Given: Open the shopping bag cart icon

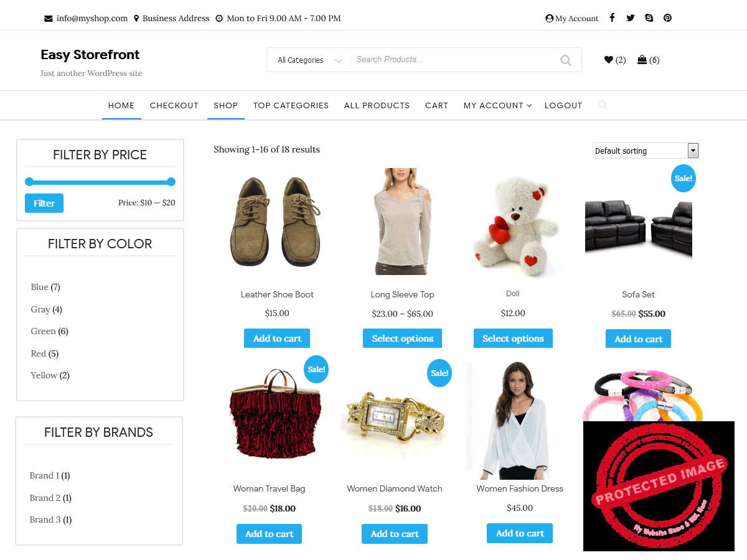Looking at the screenshot, I should [x=642, y=60].
